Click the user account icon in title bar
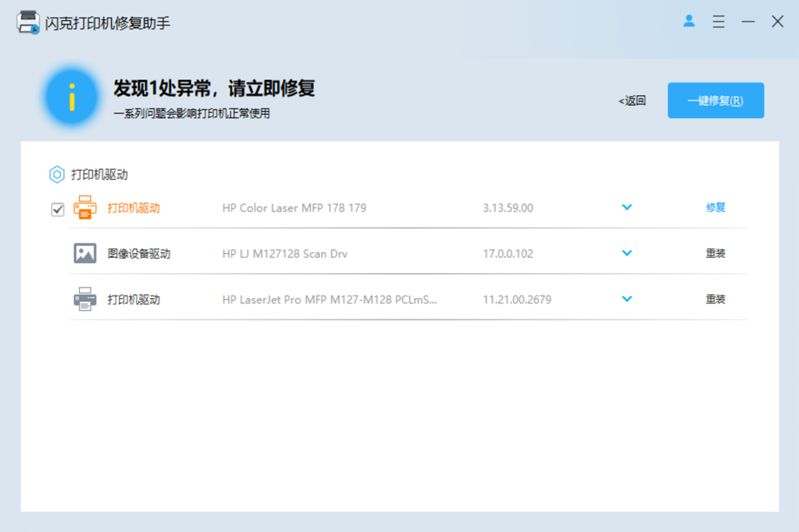This screenshot has height=532, width=799. (x=689, y=22)
